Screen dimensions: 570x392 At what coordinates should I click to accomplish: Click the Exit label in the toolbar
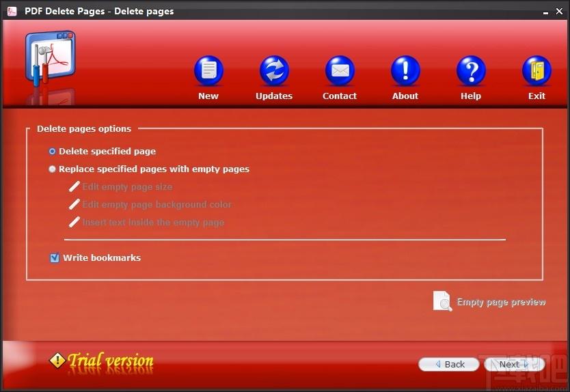coord(537,96)
